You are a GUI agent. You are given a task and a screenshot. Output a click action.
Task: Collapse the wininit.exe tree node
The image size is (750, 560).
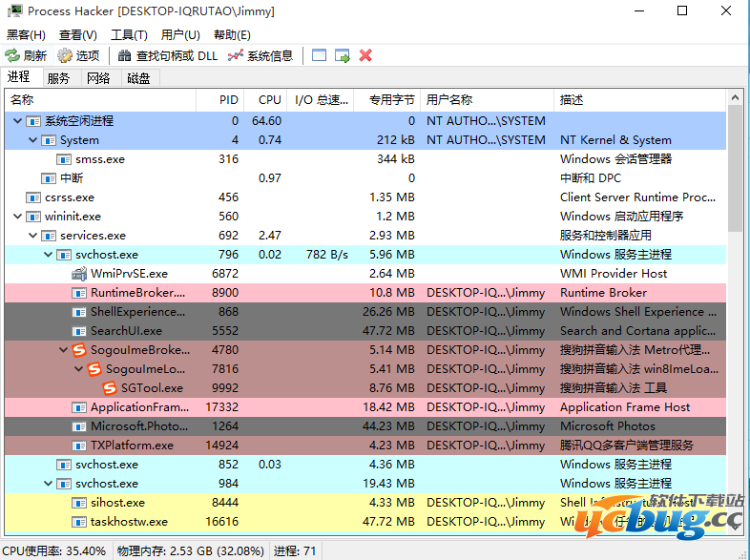click(18, 217)
